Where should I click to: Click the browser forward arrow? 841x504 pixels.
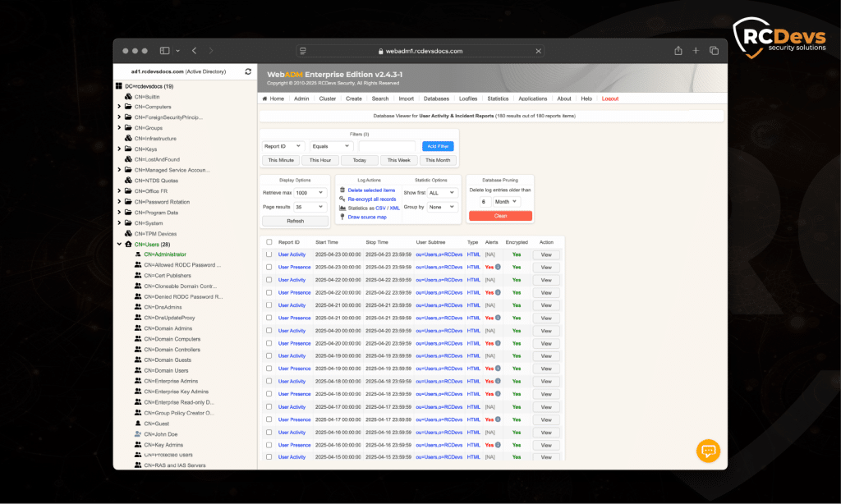pos(211,51)
